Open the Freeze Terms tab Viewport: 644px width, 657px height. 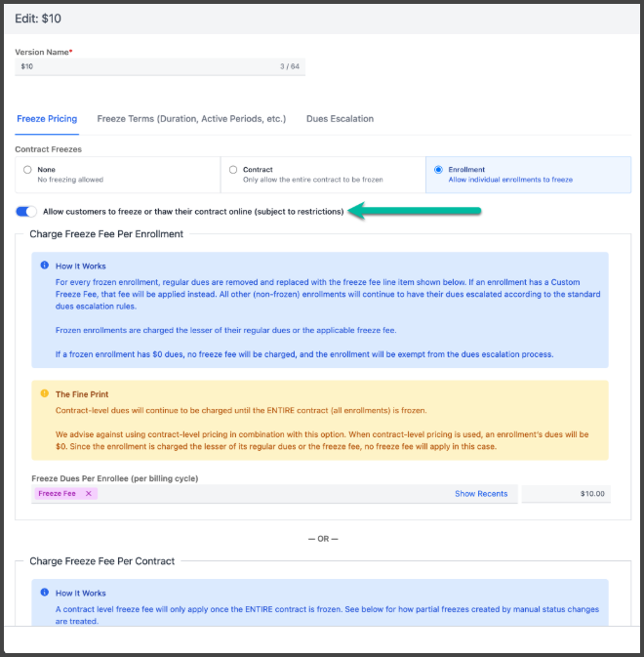191,119
